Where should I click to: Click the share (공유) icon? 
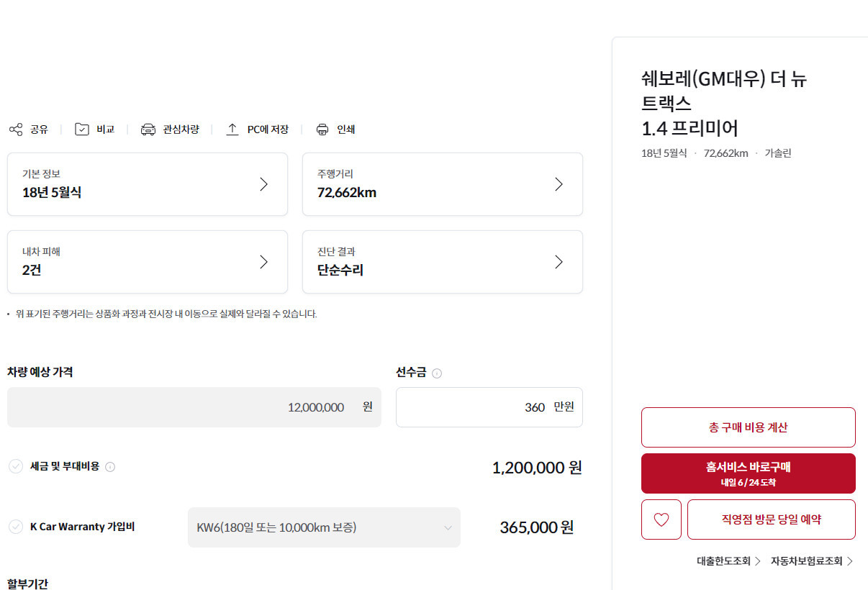point(16,130)
